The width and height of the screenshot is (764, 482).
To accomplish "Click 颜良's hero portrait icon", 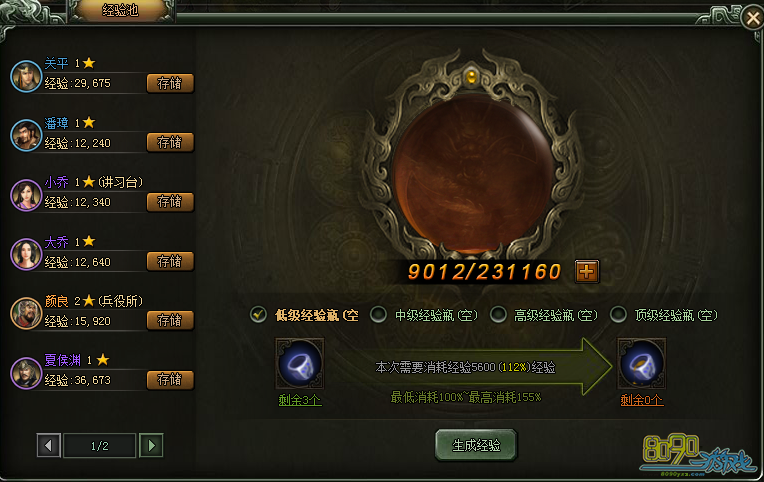I will pos(26,313).
